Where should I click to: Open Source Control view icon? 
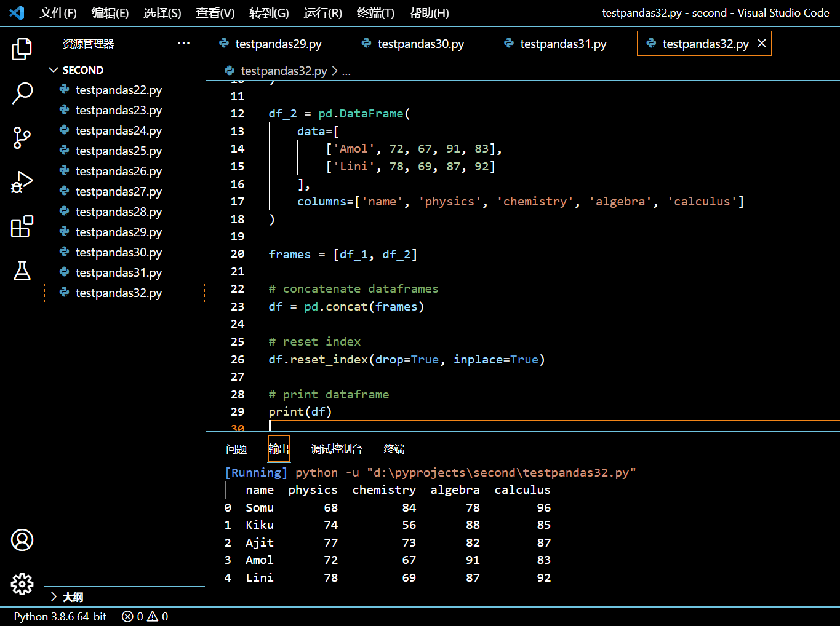22,138
